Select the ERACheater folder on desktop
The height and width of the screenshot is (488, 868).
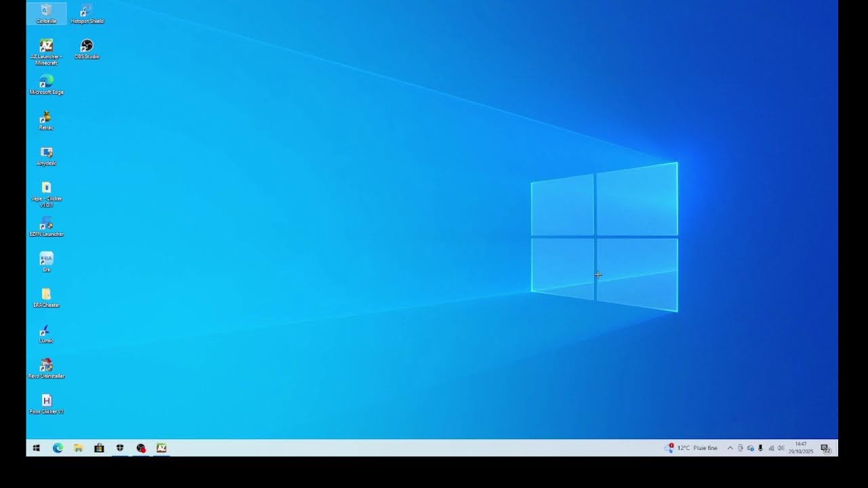46,298
